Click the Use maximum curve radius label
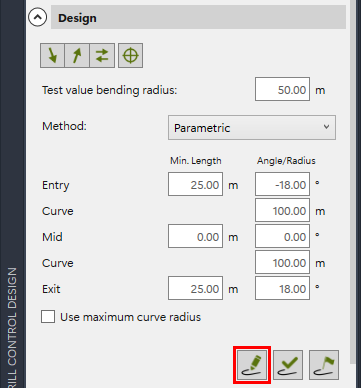This screenshot has width=362, height=388. click(x=130, y=317)
